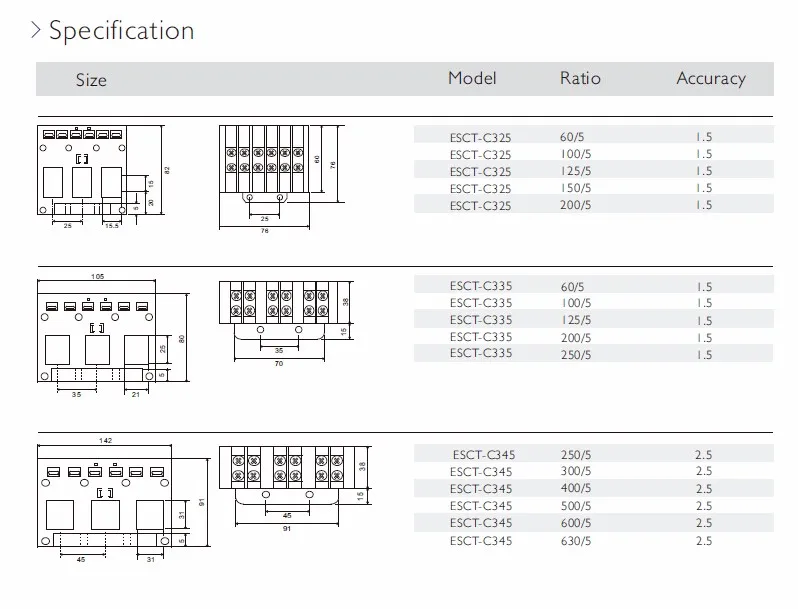Select ESCT-C325 model in the 150/5 row
This screenshot has height=609, width=798.
point(480,189)
